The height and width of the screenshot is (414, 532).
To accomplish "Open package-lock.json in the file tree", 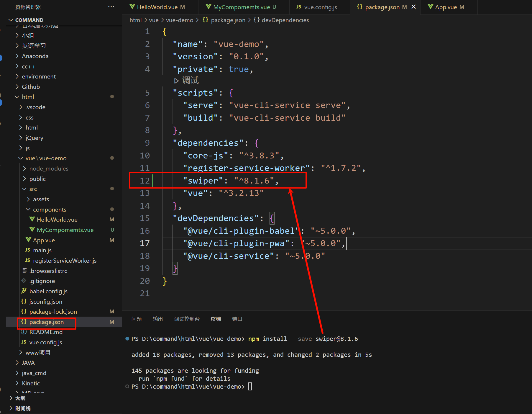I will pyautogui.click(x=53, y=312).
